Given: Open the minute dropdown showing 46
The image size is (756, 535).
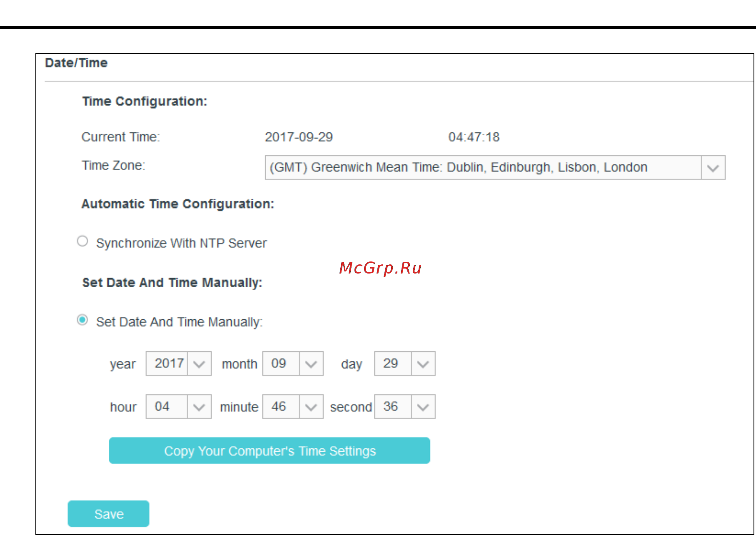Looking at the screenshot, I should (x=293, y=406).
